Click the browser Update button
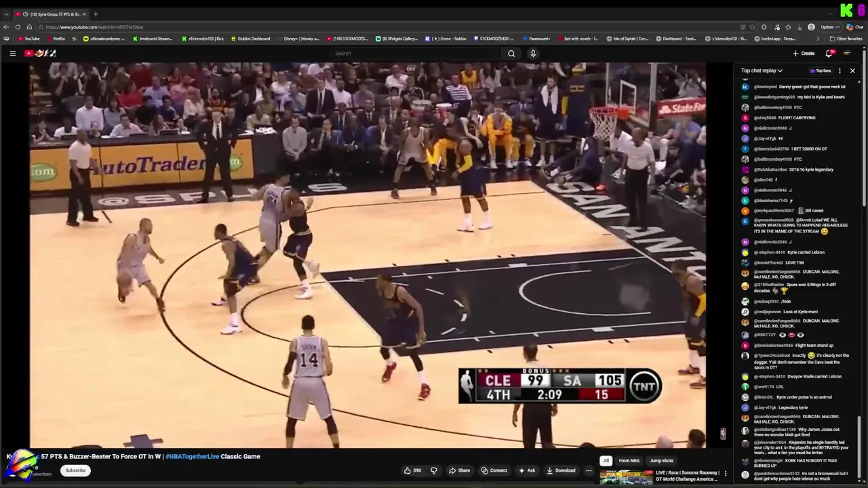 pyautogui.click(x=829, y=27)
